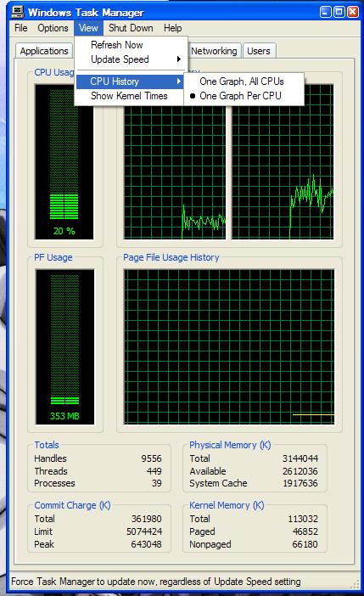Switch to the Users tab
Image resolution: width=364 pixels, height=596 pixels.
(x=259, y=51)
